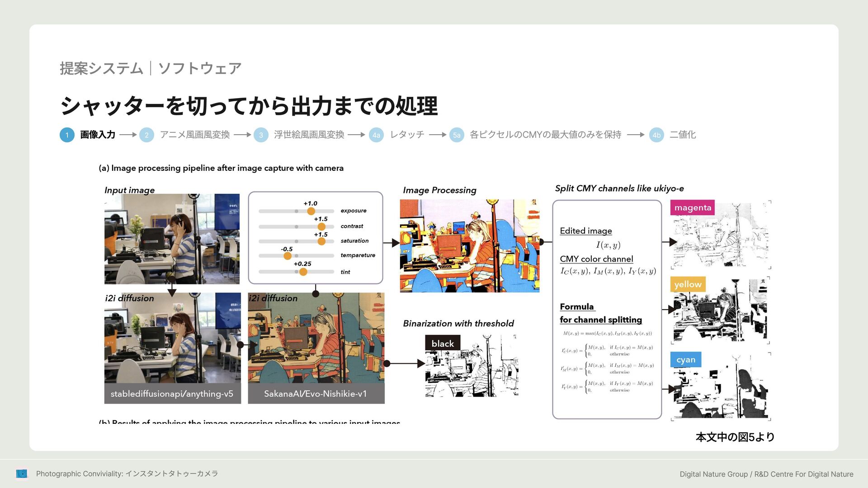Click the step 1 circle badge
The height and width of the screenshot is (488, 868).
67,135
